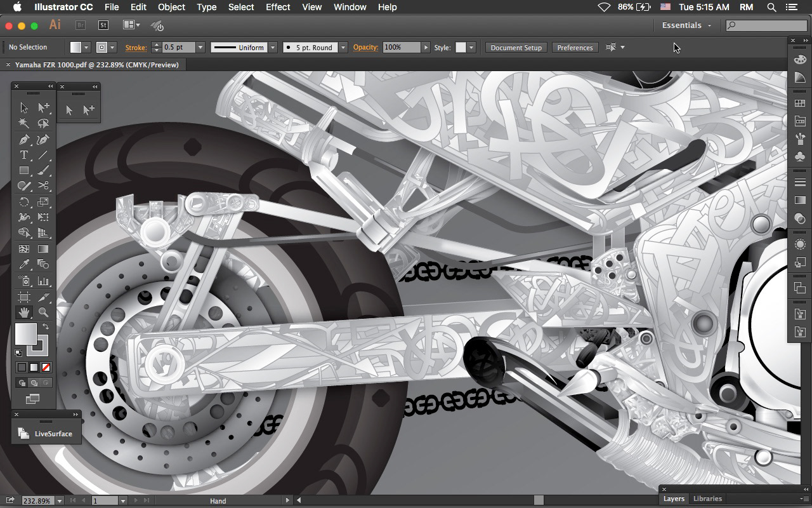Open the Symbols panel club icon
The image size is (812, 508).
pos(800,156)
